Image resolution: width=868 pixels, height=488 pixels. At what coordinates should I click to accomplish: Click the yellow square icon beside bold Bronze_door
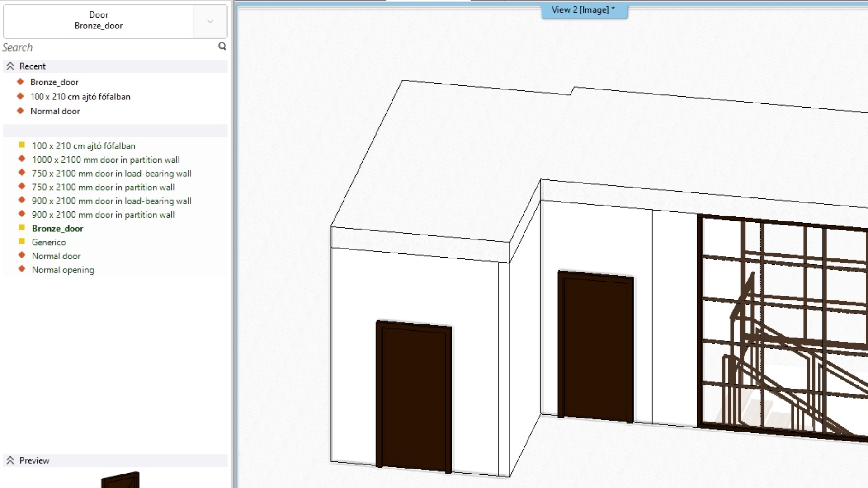pos(21,227)
